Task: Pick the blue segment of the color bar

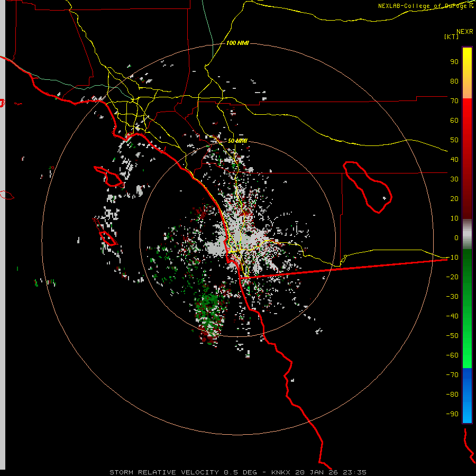Action: (467, 396)
